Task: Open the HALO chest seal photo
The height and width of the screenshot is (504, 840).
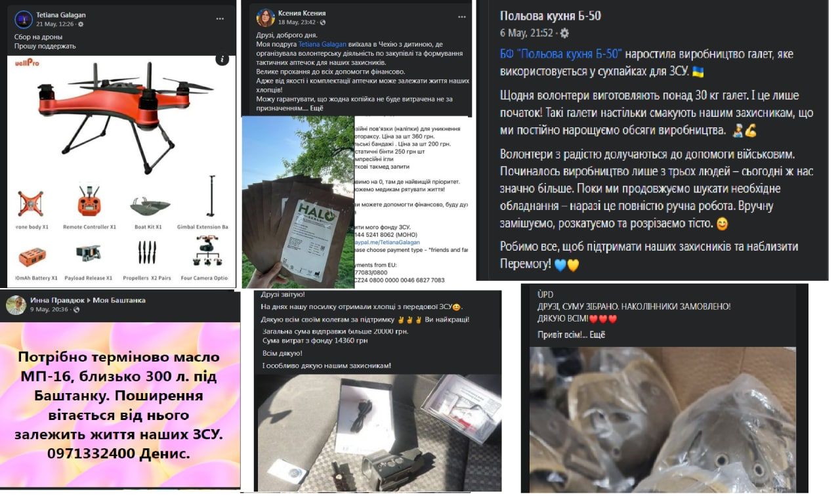Action: click(x=298, y=202)
